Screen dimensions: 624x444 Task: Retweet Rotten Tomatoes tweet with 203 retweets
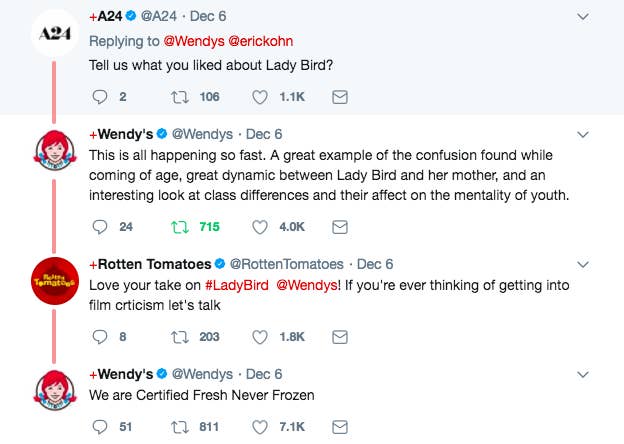179,337
